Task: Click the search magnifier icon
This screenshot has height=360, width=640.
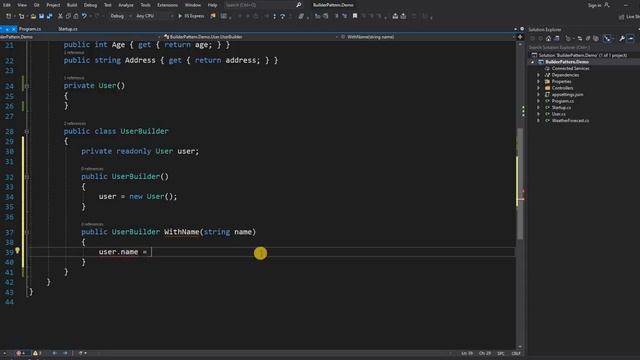Action: coord(298,5)
